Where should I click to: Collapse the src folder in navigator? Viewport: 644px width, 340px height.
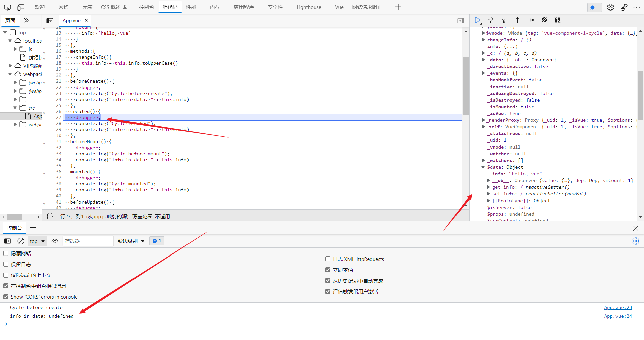coord(15,108)
